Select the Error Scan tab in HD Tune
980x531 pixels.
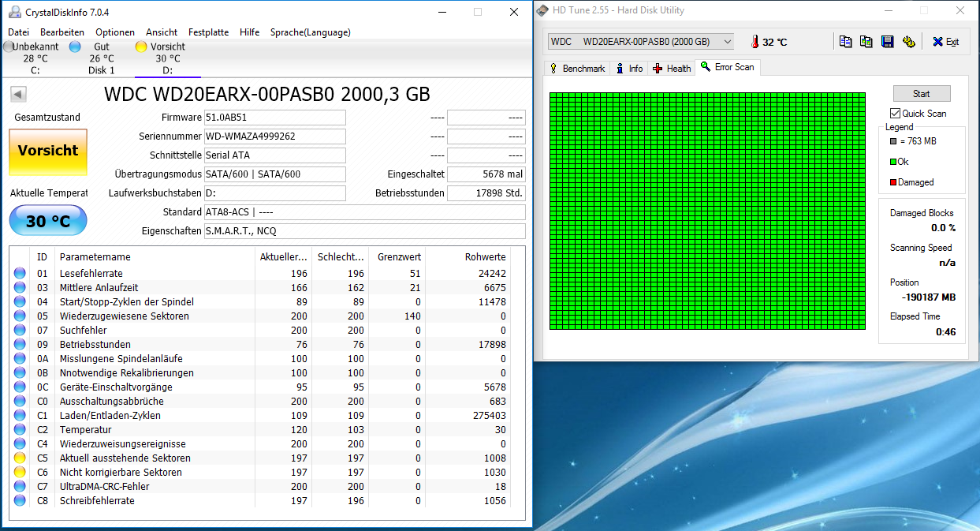tap(727, 67)
